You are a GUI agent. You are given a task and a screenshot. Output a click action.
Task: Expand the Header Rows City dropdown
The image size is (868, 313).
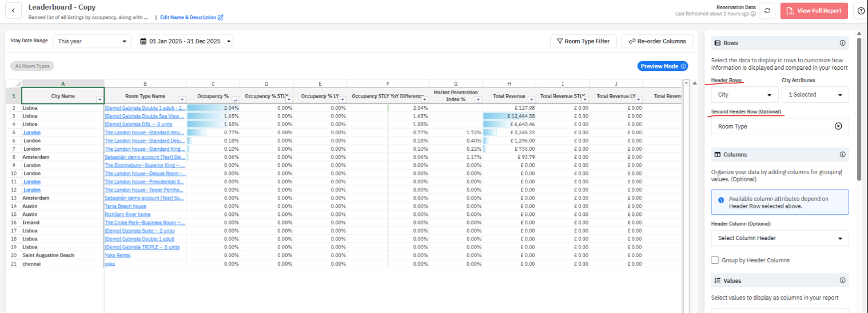pos(744,95)
